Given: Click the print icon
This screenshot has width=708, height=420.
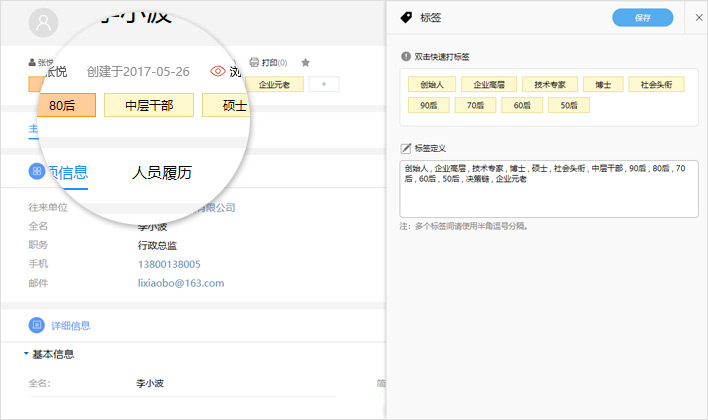Looking at the screenshot, I should (x=254, y=62).
